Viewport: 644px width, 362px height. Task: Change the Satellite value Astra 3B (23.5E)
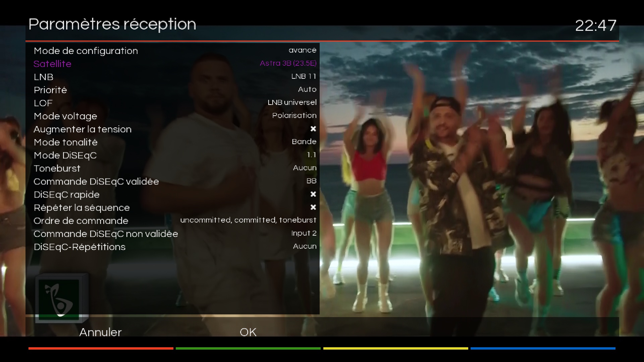tap(288, 63)
